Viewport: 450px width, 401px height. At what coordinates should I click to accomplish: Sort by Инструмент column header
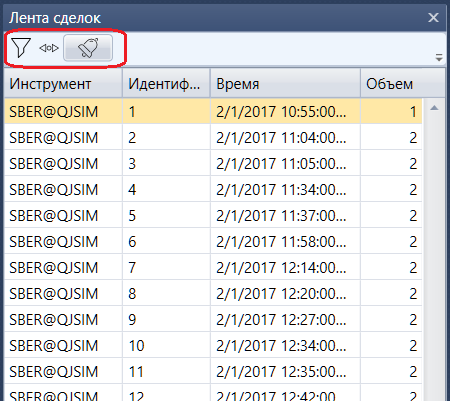point(63,83)
